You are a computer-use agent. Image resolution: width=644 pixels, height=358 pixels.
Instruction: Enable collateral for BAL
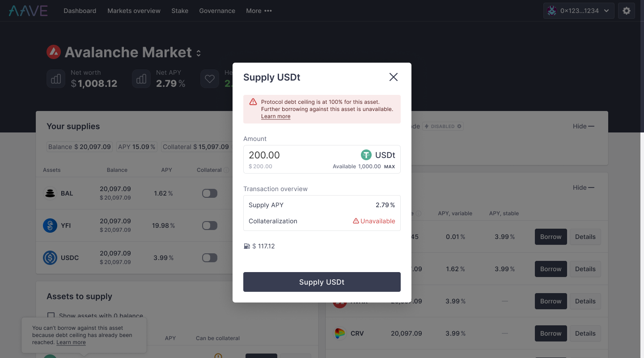click(209, 193)
